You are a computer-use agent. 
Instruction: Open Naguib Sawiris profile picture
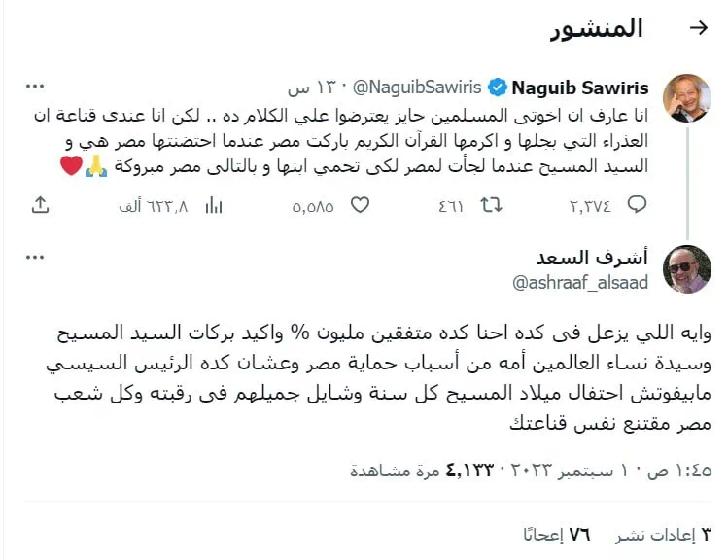686,98
